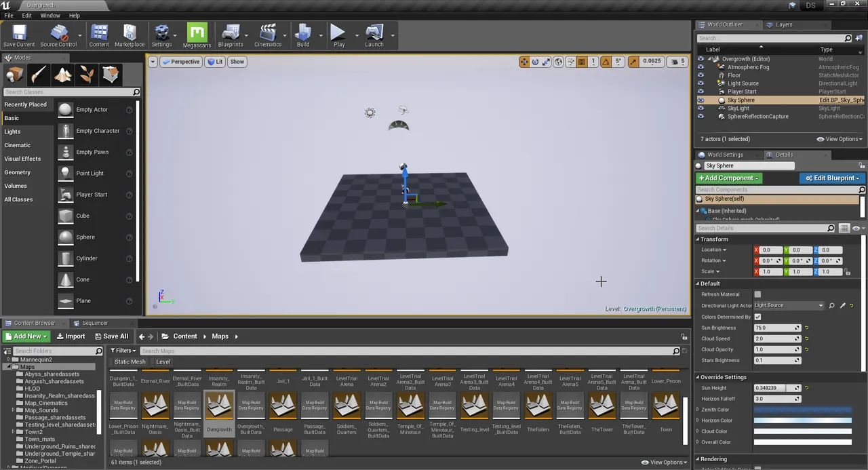Viewport: 868px width, 470px height.
Task: Open Source Control from the toolbar
Action: (58, 36)
